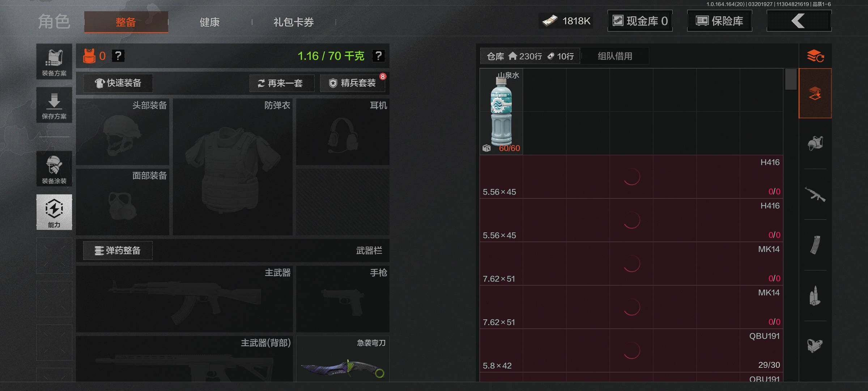The height and width of the screenshot is (391, 868).
Task: Switch to the 健康 tab
Action: pos(210,22)
